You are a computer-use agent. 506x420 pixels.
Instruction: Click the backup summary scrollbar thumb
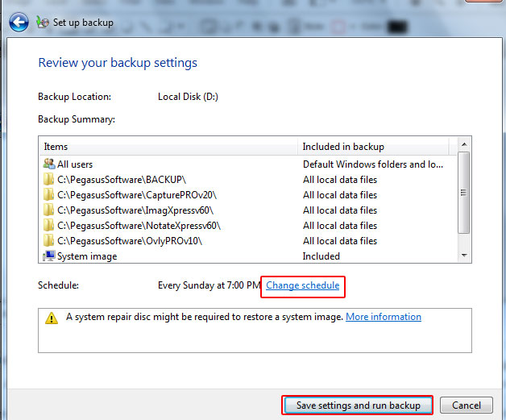[464, 193]
